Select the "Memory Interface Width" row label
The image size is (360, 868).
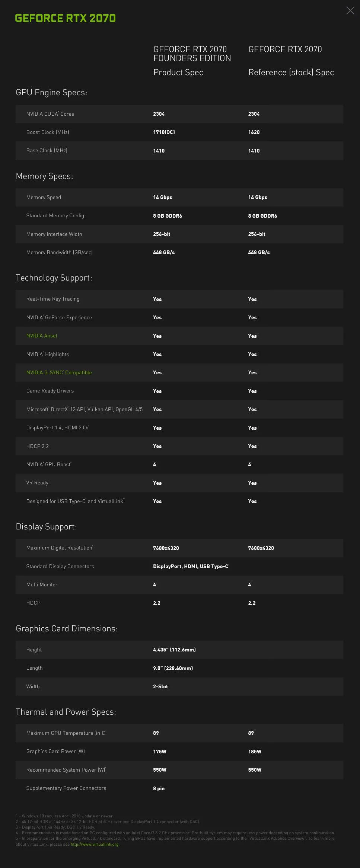(54, 234)
